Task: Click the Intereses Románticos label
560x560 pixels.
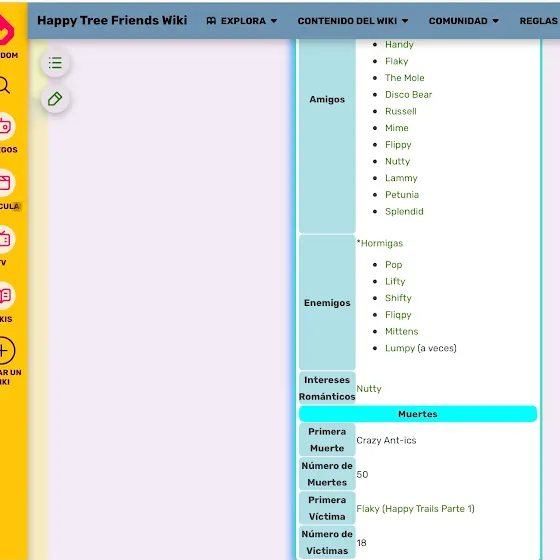Action: [x=327, y=388]
